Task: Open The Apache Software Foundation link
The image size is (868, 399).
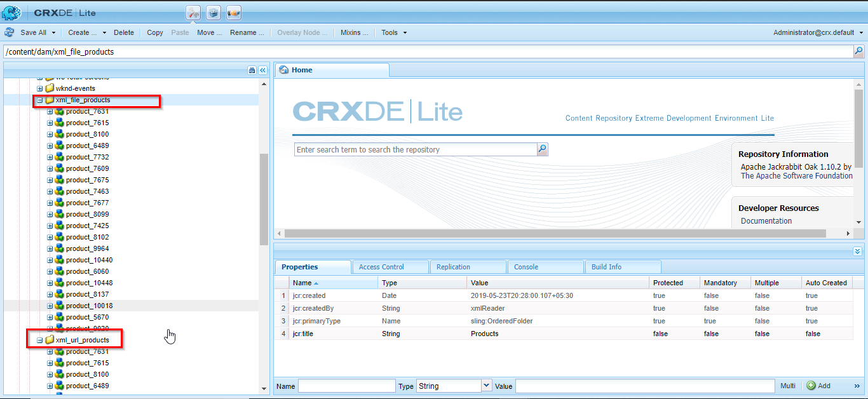Action: click(797, 176)
